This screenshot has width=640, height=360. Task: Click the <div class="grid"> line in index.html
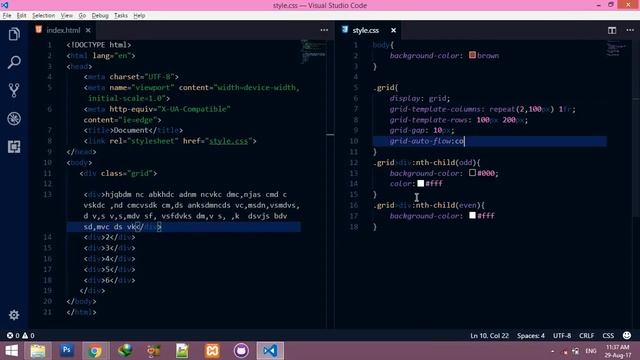pyautogui.click(x=118, y=173)
